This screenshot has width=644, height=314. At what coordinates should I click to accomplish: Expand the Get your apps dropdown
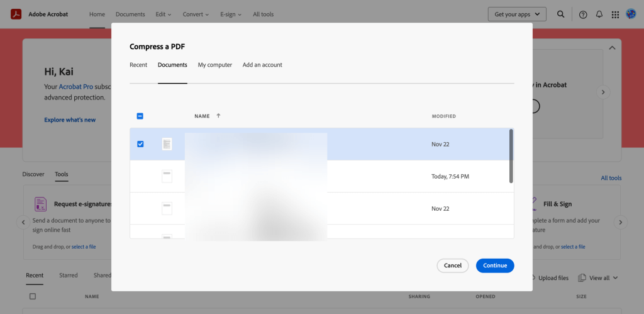pyautogui.click(x=517, y=14)
